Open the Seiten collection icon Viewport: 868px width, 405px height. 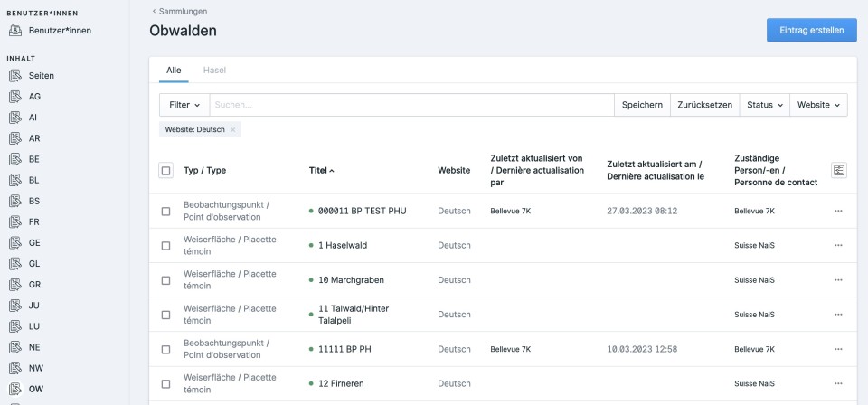[15, 76]
